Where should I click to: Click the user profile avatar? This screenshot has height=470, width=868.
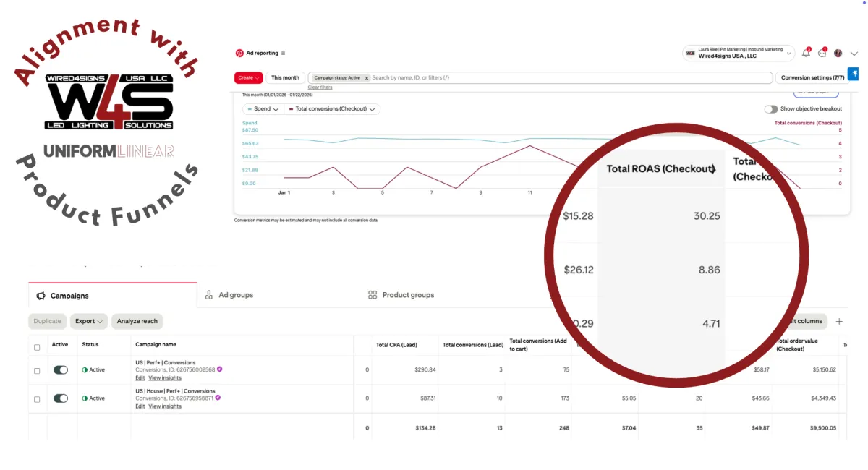tap(838, 53)
